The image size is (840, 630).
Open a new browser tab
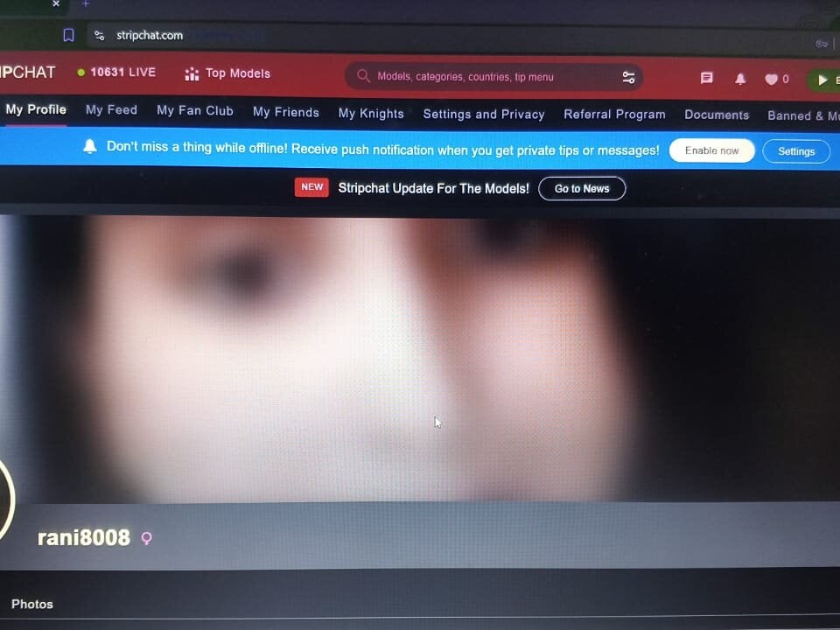click(86, 4)
